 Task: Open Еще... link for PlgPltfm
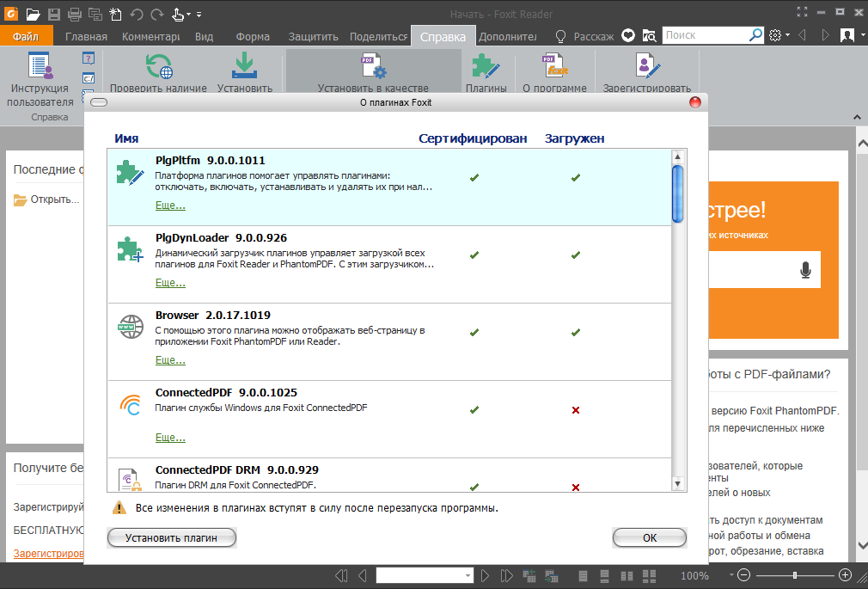[170, 206]
